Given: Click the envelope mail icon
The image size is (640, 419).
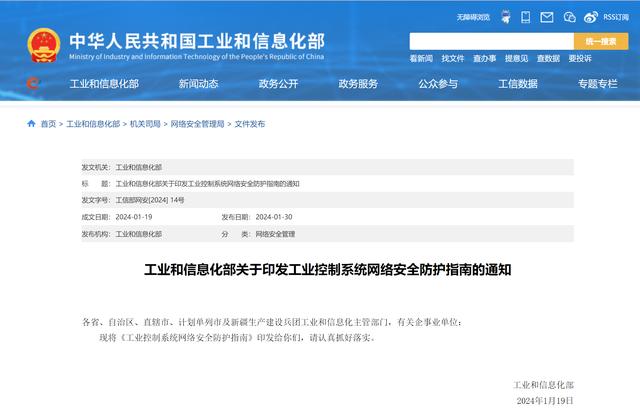Looking at the screenshot, I should tap(547, 17).
